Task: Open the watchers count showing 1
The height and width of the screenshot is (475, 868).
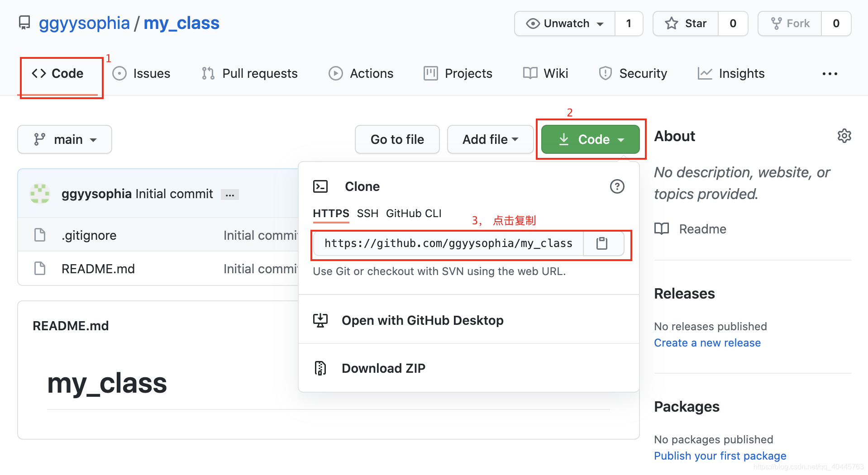Action: coord(629,24)
